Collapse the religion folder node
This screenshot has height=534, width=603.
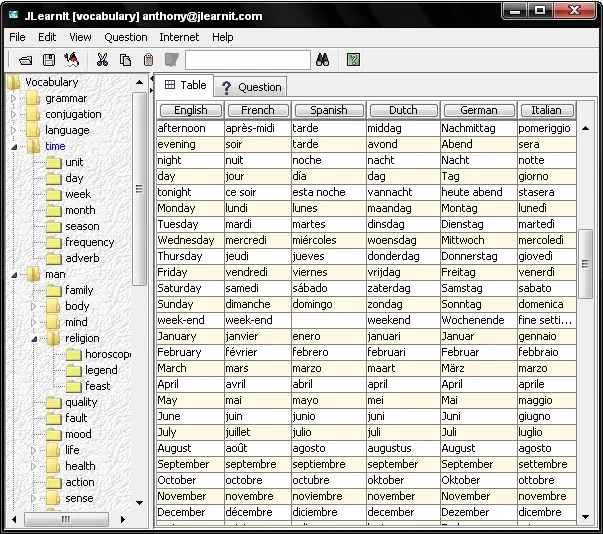(x=33, y=338)
